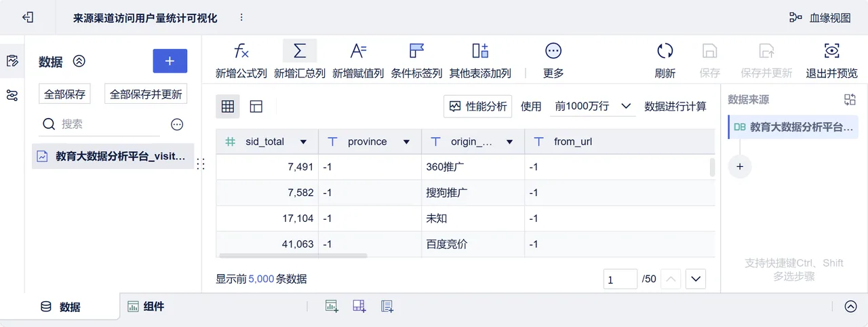Select the filter settings icon in the left sidebar
The height and width of the screenshot is (327, 868).
tap(12, 95)
